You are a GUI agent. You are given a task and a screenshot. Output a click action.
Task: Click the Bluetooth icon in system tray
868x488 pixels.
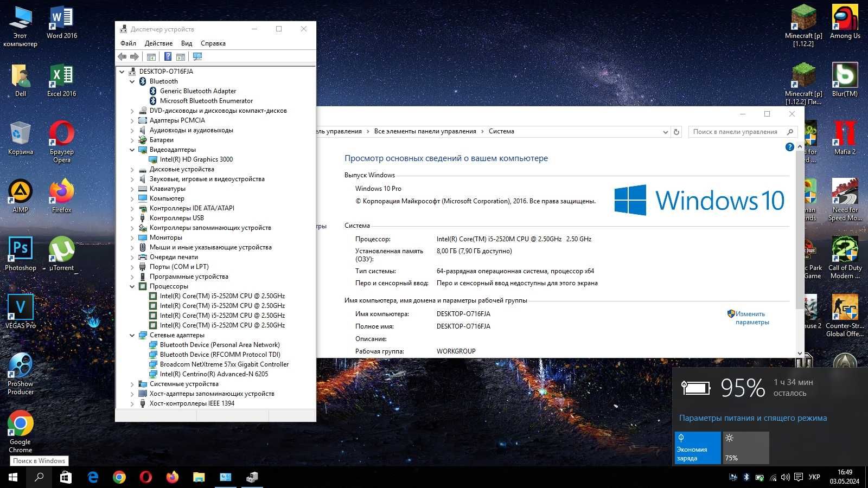(746, 477)
